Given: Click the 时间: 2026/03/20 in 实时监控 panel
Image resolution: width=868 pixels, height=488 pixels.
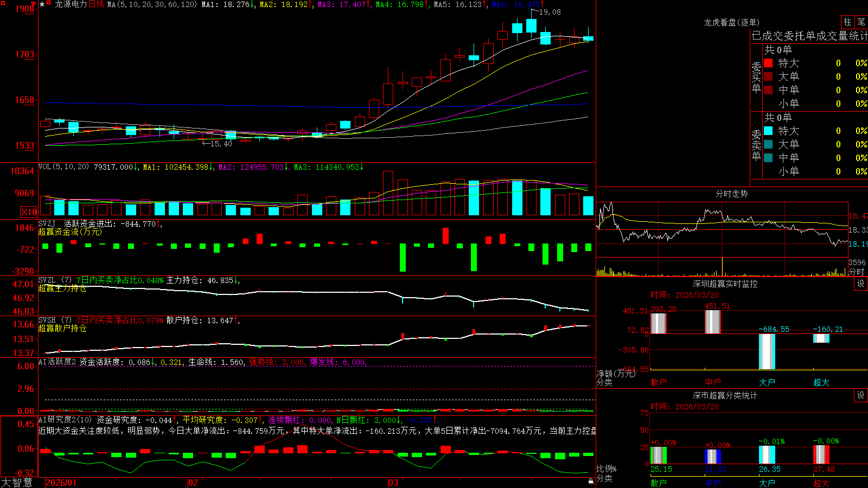Looking at the screenshot, I should tap(685, 295).
